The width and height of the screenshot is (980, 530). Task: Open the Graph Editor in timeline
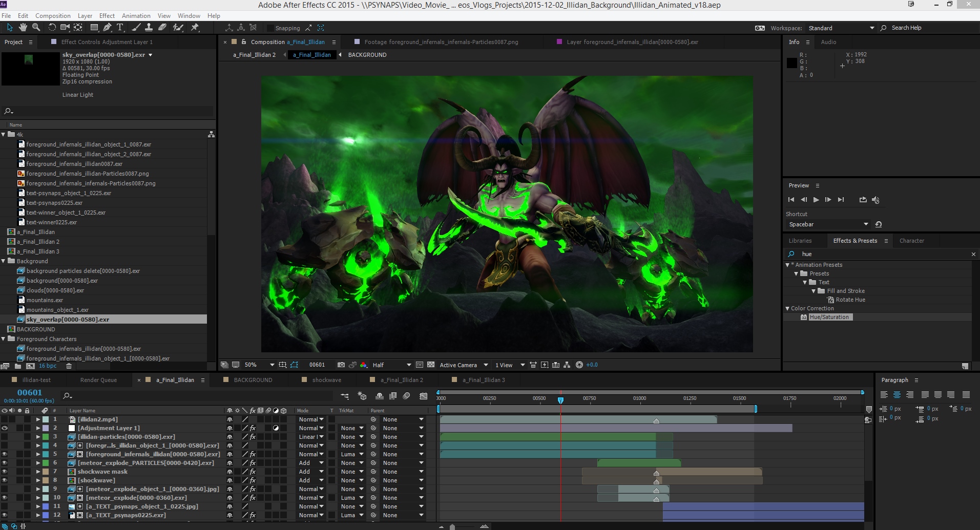point(423,396)
